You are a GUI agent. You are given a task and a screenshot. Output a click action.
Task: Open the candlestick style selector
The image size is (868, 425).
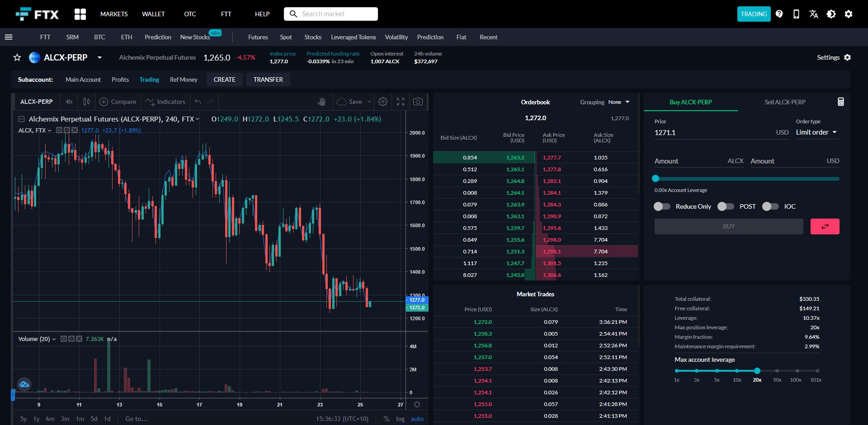(86, 102)
